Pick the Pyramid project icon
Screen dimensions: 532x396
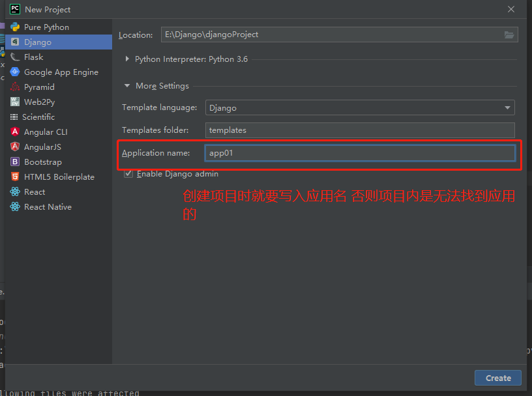coord(15,87)
